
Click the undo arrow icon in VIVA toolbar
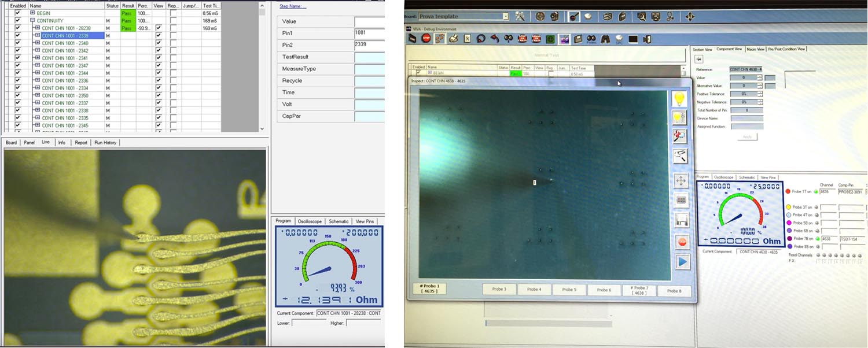click(x=495, y=39)
